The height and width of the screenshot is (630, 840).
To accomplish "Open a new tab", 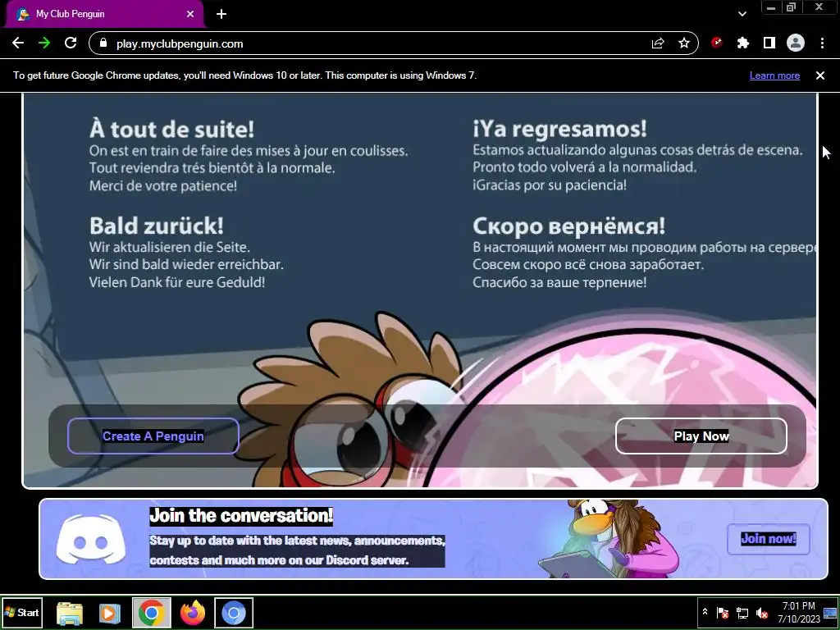I will (x=221, y=14).
